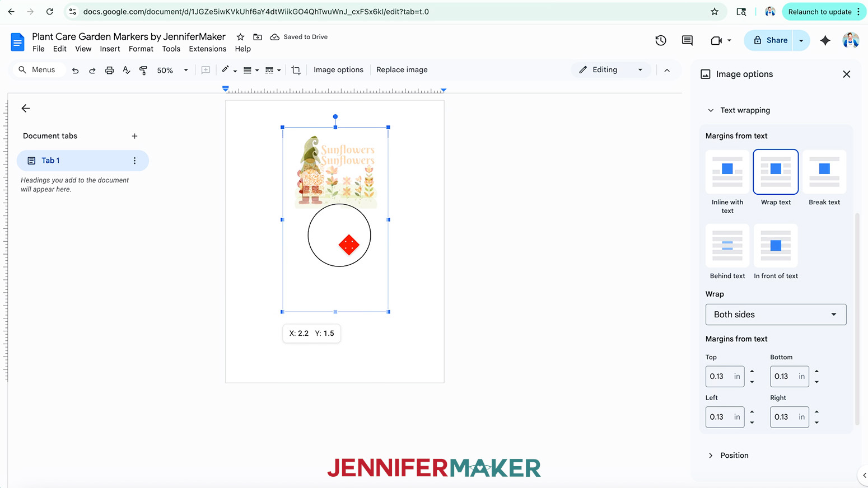Undo the last action
This screenshot has width=868, height=488.
click(x=75, y=70)
